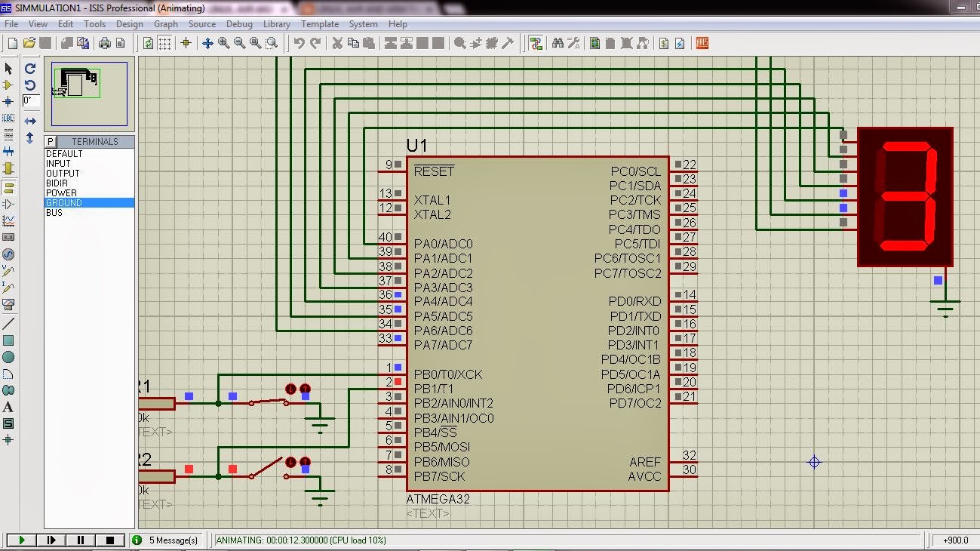Select virtual instruments mode tool

click(8, 304)
